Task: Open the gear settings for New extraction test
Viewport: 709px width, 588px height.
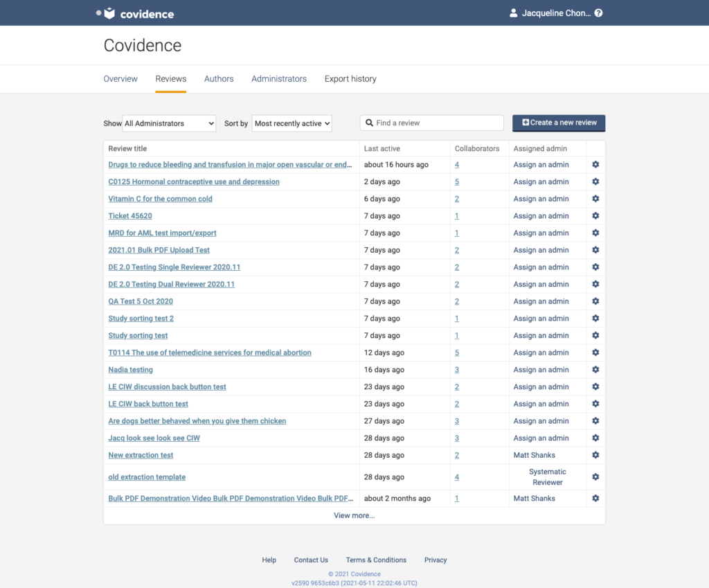Action: (595, 455)
